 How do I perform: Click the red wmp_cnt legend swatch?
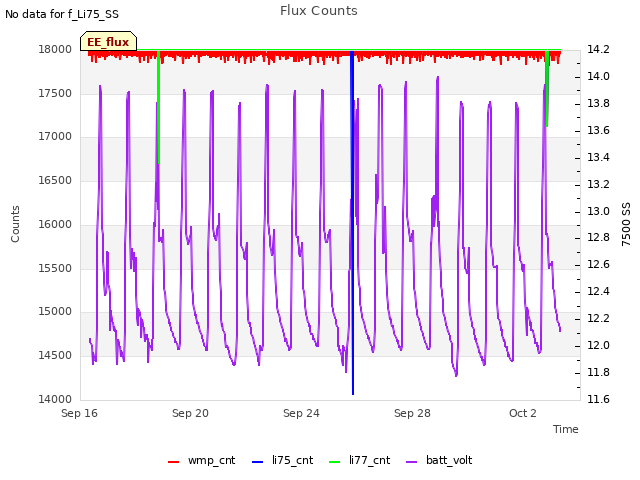click(x=173, y=462)
